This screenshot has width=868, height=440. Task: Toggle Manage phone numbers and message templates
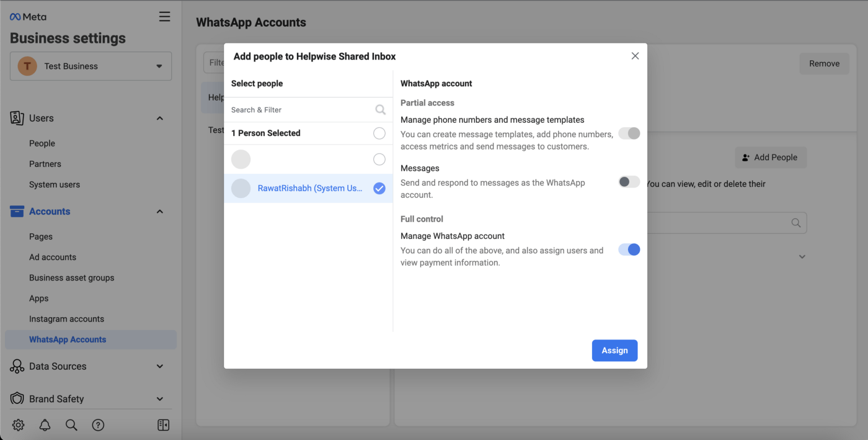pyautogui.click(x=629, y=133)
